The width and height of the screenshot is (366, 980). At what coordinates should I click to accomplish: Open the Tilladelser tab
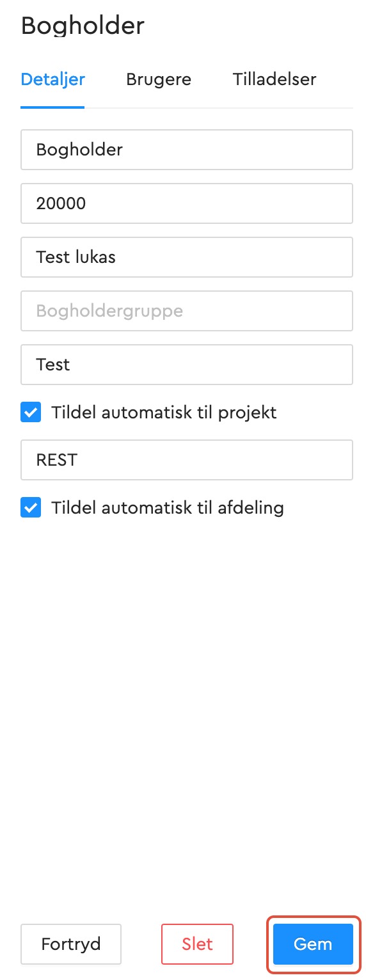pyautogui.click(x=274, y=79)
